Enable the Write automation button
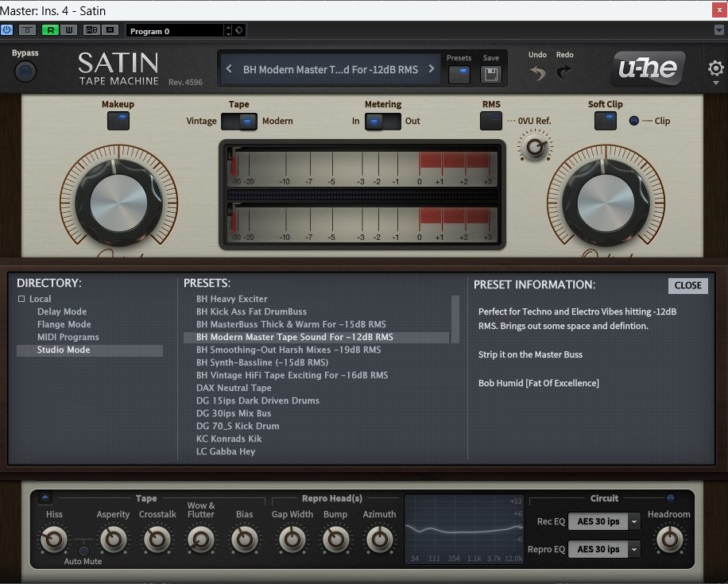This screenshot has height=584, width=728. (x=68, y=30)
